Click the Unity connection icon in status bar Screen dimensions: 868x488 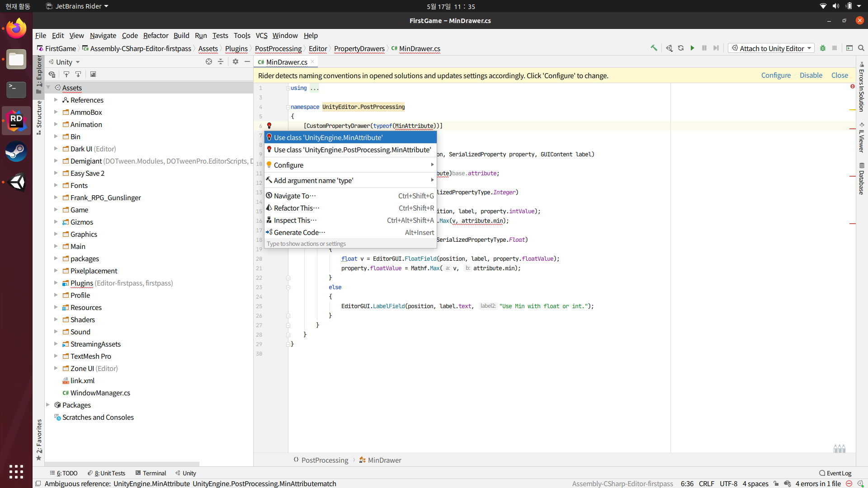coord(860,483)
